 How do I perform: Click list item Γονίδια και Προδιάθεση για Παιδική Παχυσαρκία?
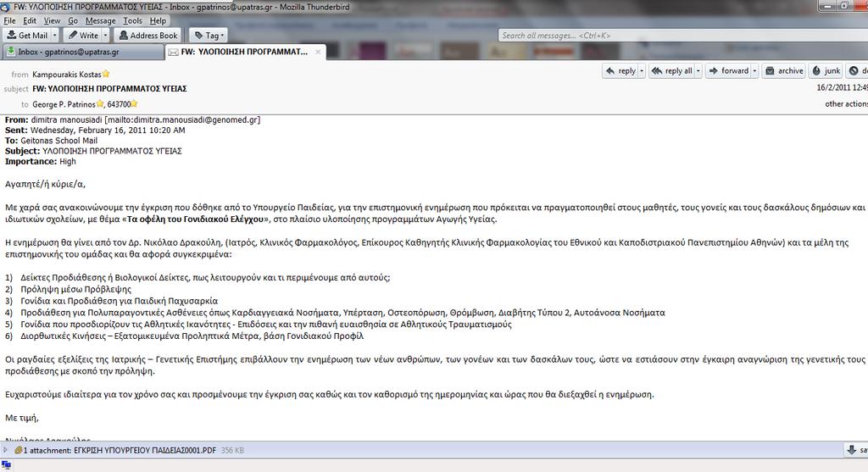pyautogui.click(x=119, y=301)
